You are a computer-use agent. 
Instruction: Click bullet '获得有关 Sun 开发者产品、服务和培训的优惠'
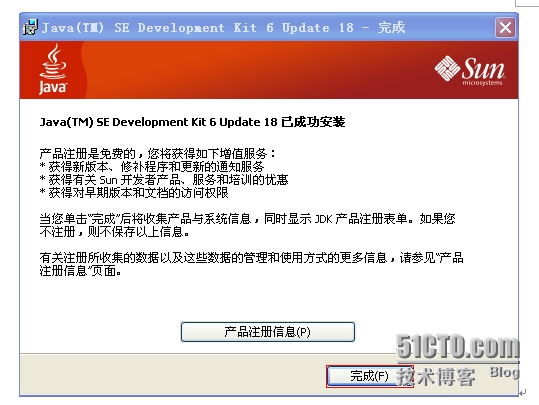(164, 180)
